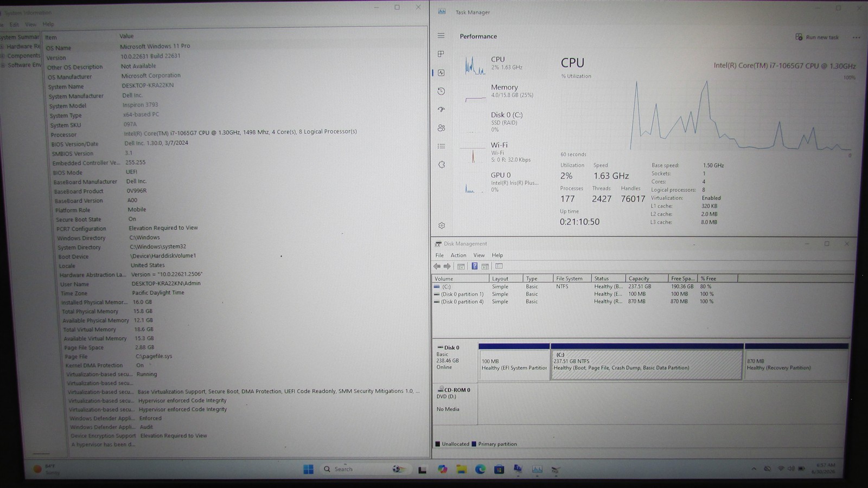Open Services icon in Task Manager sidebar
868x488 pixels.
(x=441, y=165)
